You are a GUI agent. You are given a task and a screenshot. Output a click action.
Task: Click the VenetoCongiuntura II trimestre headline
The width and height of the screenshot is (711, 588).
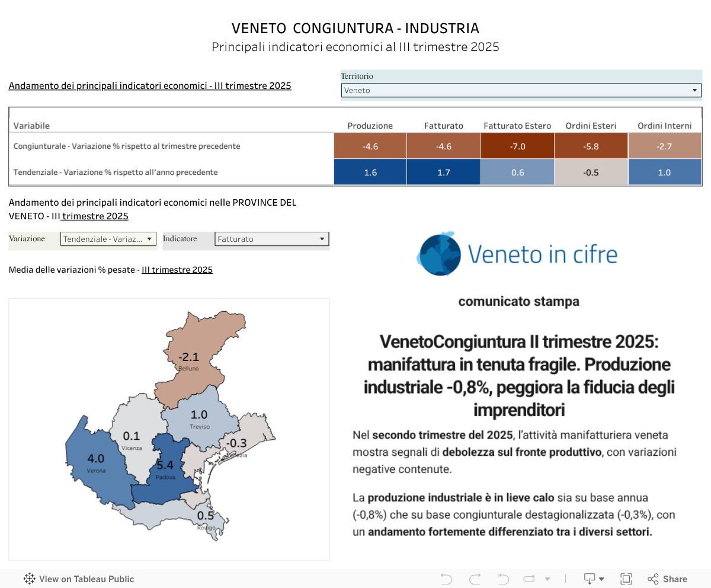(518, 376)
